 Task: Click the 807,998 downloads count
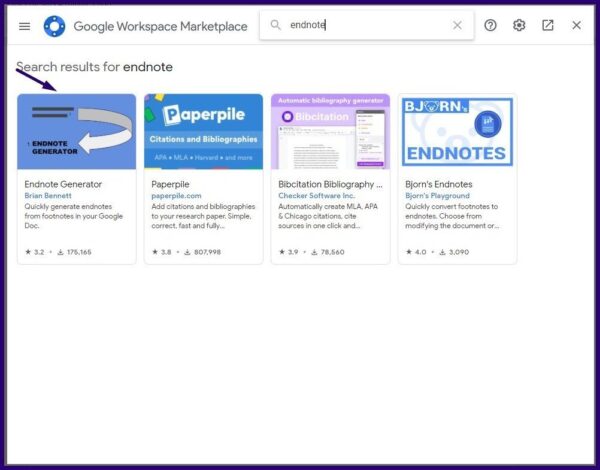pyautogui.click(x=202, y=252)
